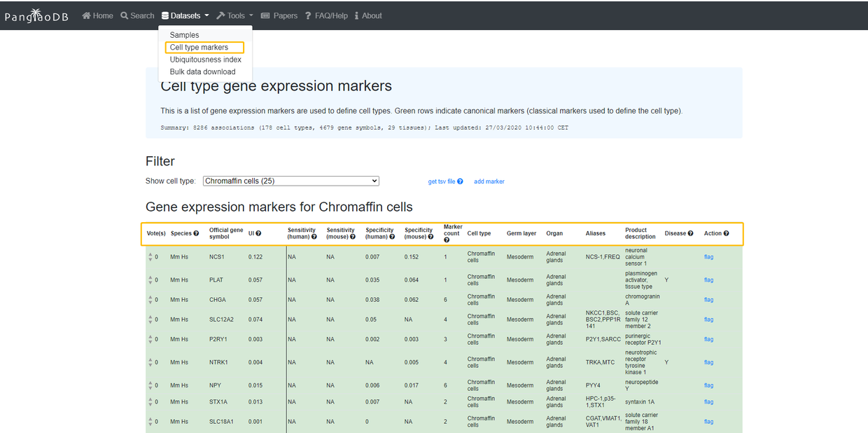Expand the Tools dropdown menu
868x433 pixels.
coord(234,15)
